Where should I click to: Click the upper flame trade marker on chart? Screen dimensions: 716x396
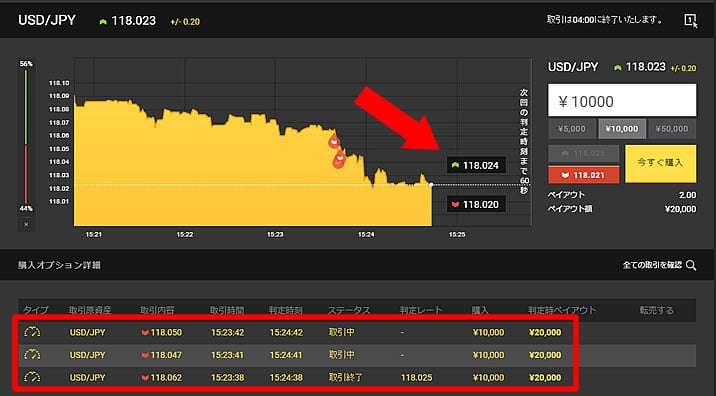point(334,141)
